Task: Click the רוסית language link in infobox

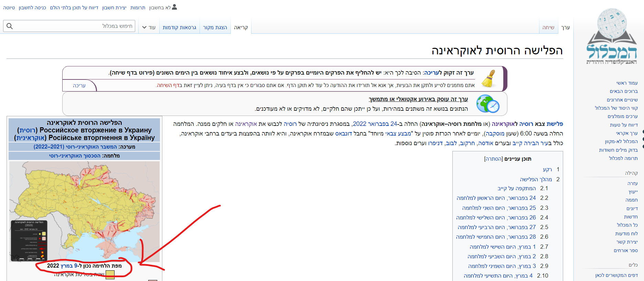Action: 27,130
